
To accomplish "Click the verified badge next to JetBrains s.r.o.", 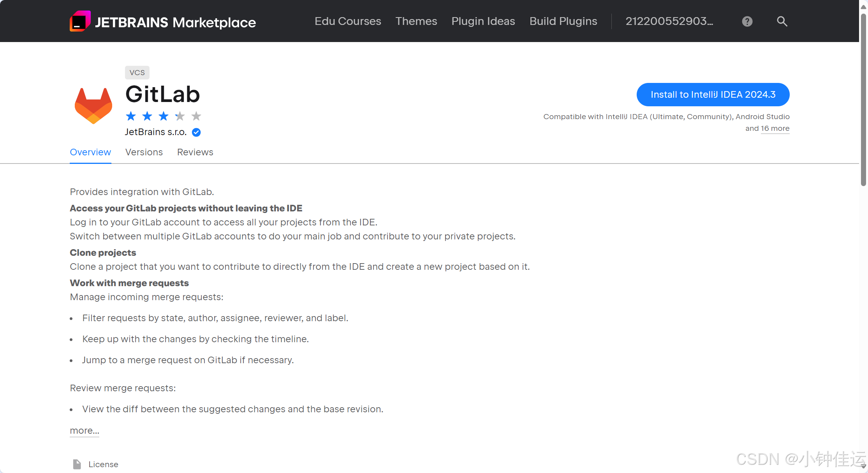I will pyautogui.click(x=196, y=132).
